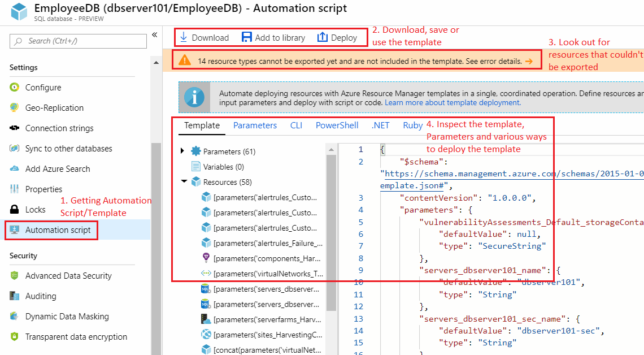Open Transparent data encryption
Screen dimensions: 644x355
click(76, 336)
